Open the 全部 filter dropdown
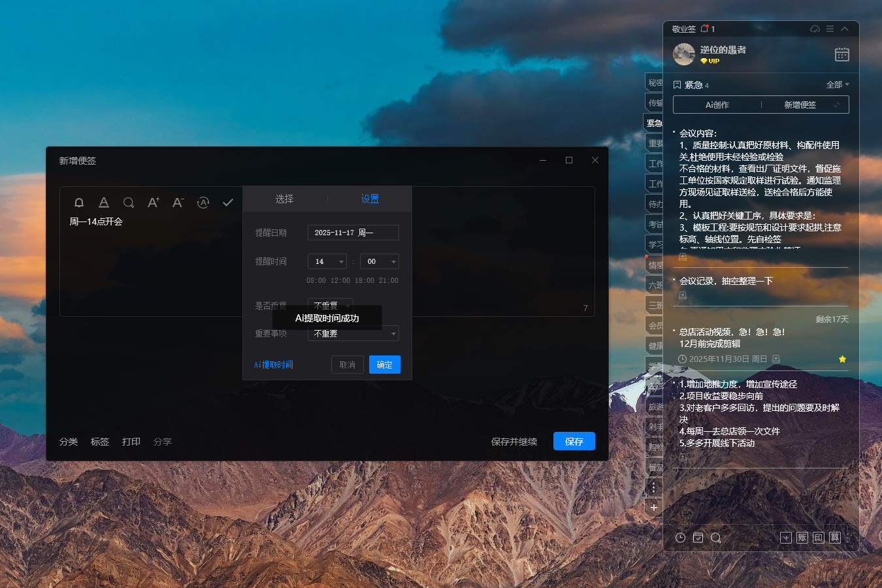Screen dimensions: 882x588 [x=837, y=85]
